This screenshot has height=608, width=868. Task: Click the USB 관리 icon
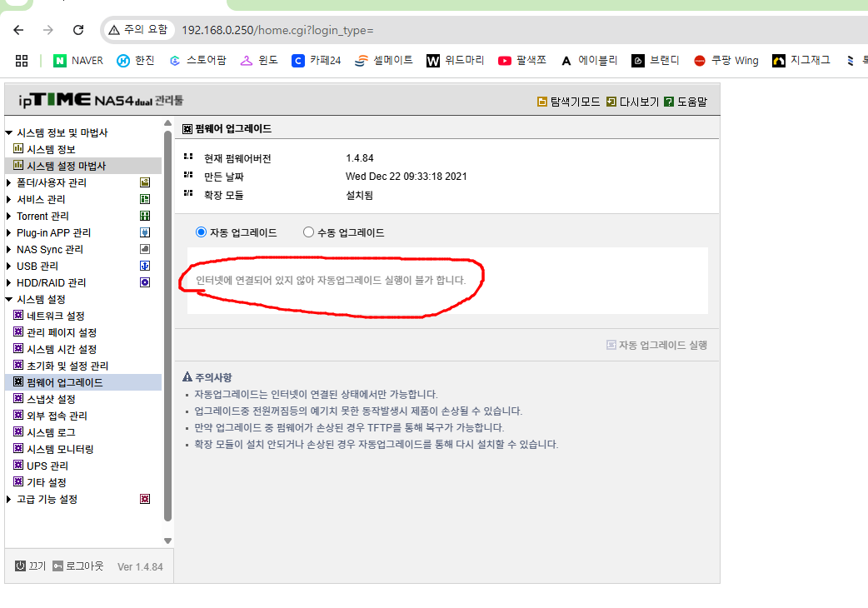coord(145,266)
